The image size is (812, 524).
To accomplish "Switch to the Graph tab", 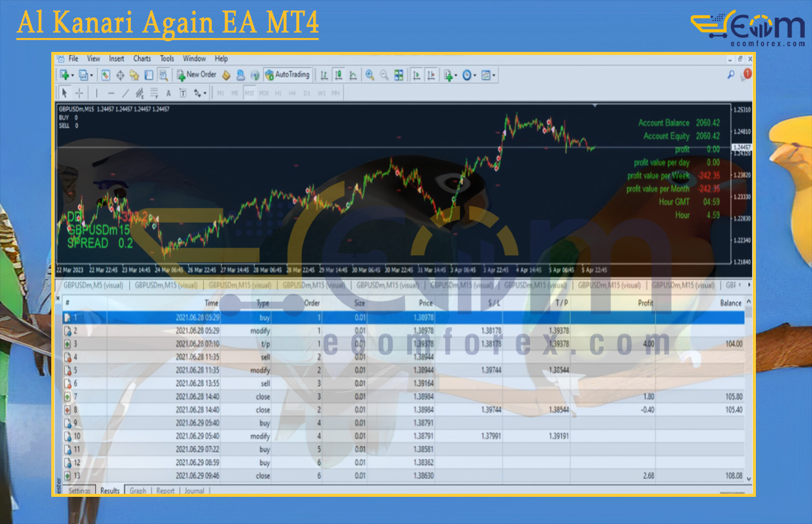I will [138, 491].
